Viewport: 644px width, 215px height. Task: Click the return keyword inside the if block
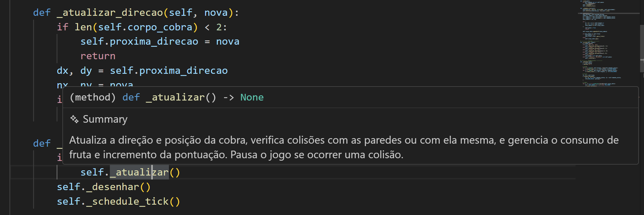[97, 56]
